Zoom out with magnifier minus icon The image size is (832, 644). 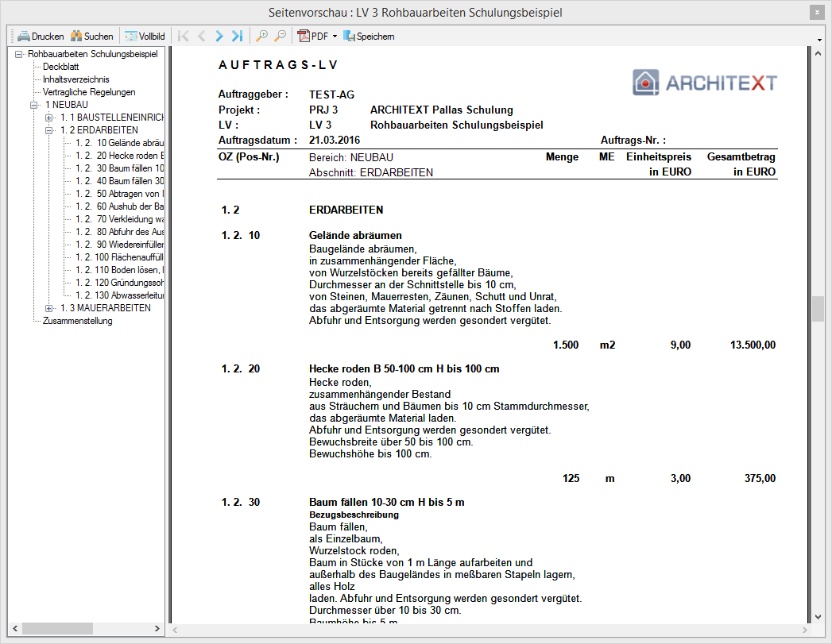280,36
